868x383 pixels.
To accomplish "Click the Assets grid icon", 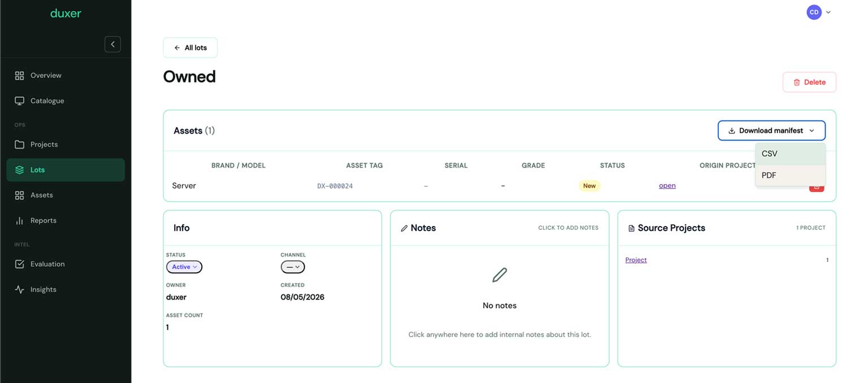I will pos(19,195).
